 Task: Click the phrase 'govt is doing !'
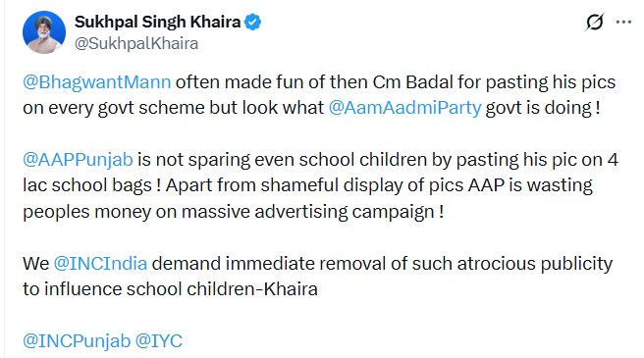[543, 108]
